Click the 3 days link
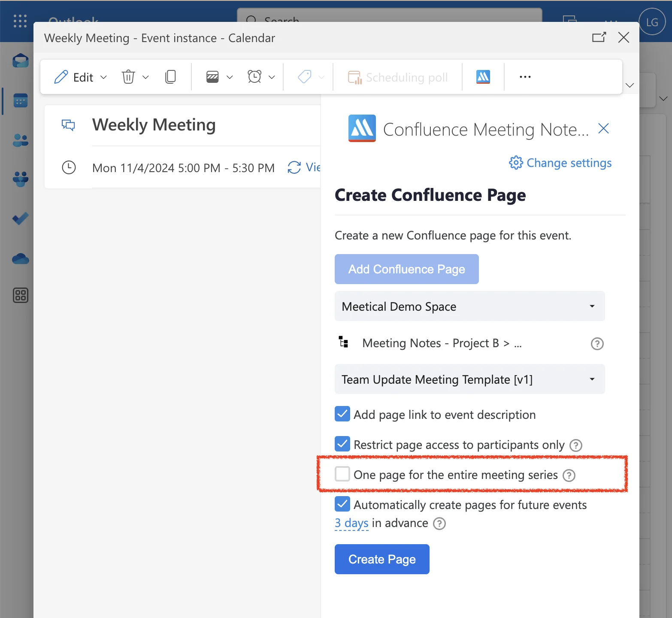Viewport: 672px width, 618px height. click(x=351, y=523)
